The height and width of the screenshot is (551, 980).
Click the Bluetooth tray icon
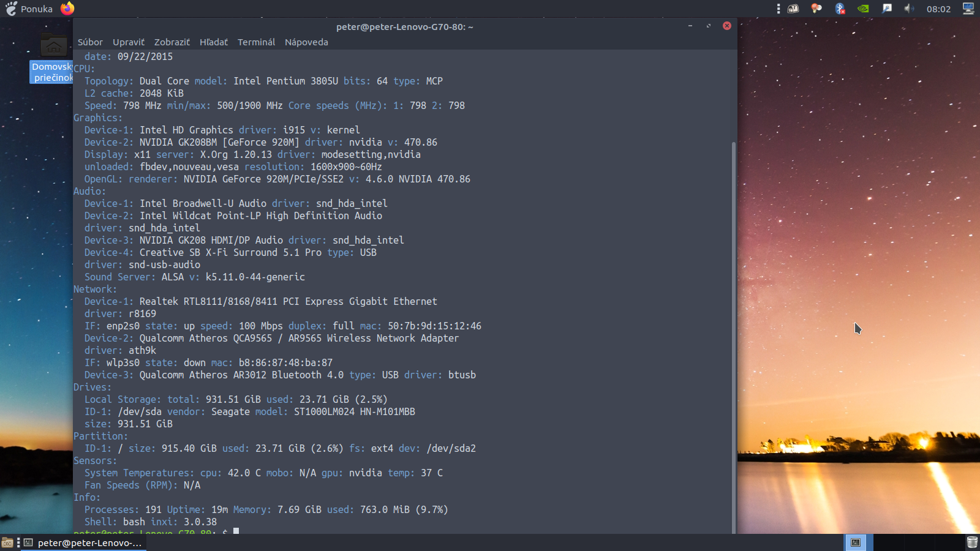tap(840, 9)
